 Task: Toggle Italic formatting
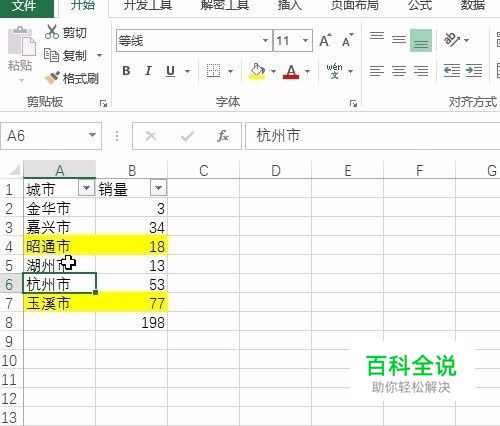tap(148, 71)
